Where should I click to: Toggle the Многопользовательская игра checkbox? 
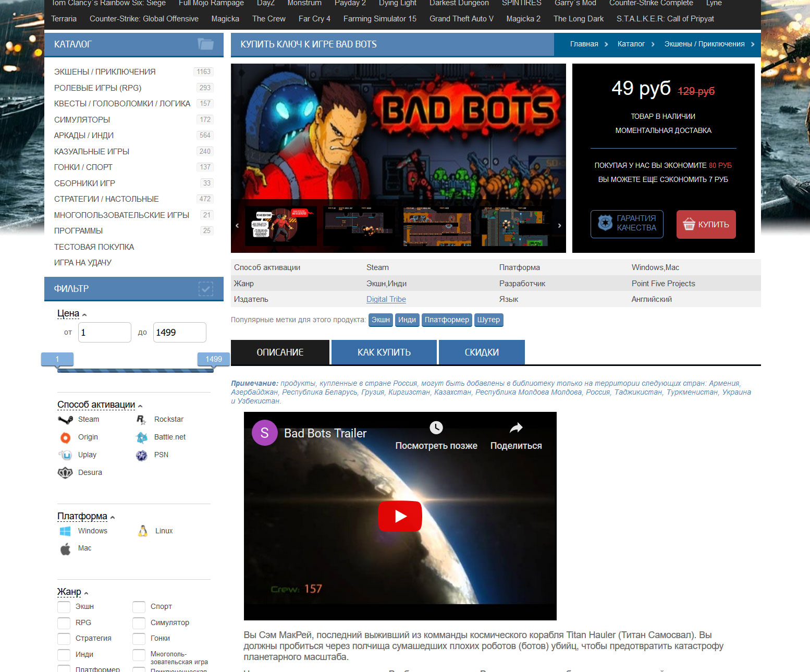(139, 655)
